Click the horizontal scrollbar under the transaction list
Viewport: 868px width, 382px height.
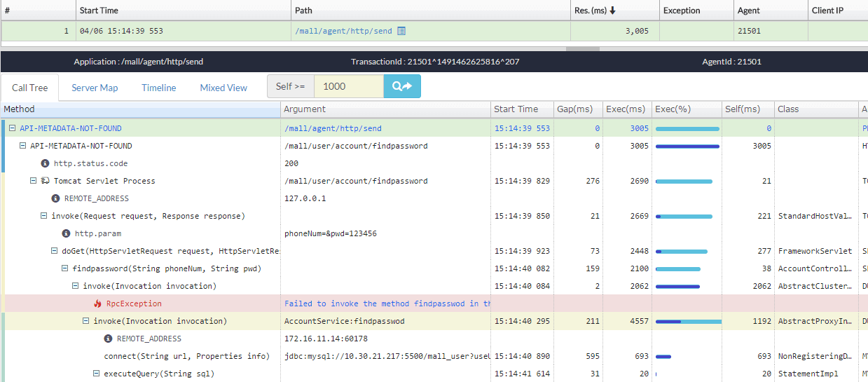pos(582,49)
